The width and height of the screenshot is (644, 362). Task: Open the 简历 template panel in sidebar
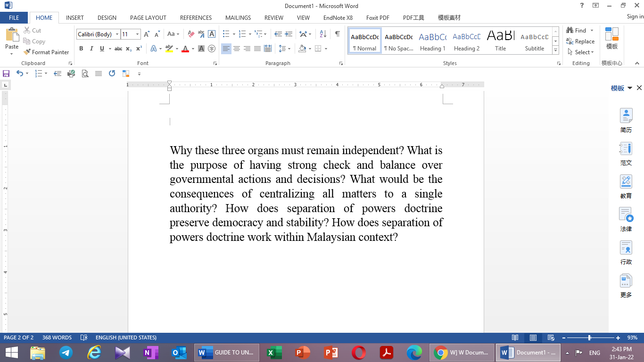[x=626, y=119]
